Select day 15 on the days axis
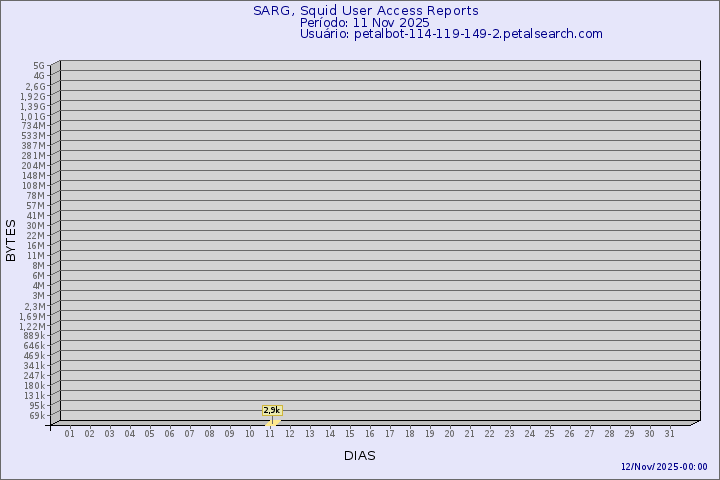The image size is (720, 480). [350, 434]
